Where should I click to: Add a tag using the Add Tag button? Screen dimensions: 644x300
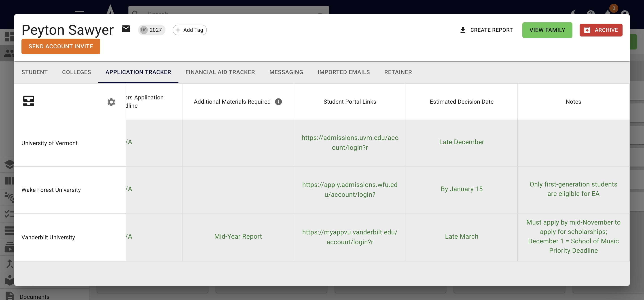click(x=189, y=30)
